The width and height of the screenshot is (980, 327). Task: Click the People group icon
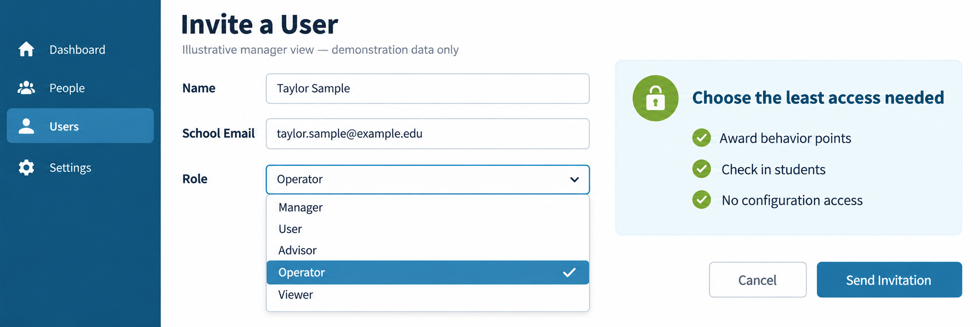26,88
